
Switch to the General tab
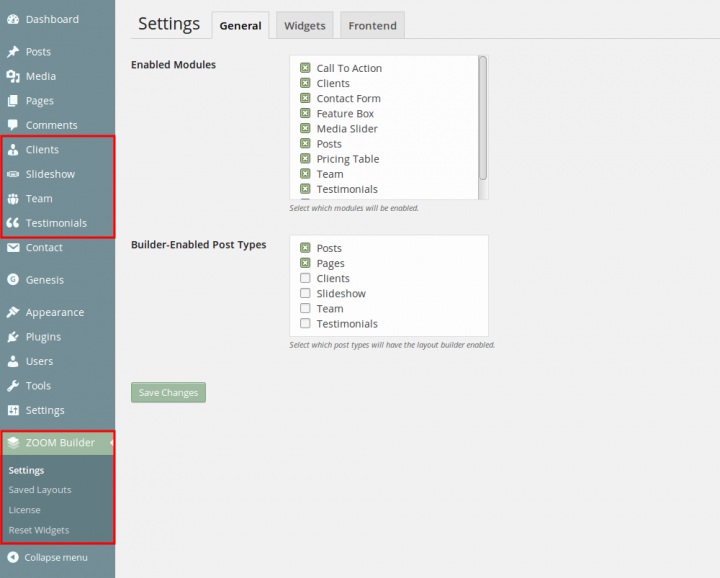(240, 25)
